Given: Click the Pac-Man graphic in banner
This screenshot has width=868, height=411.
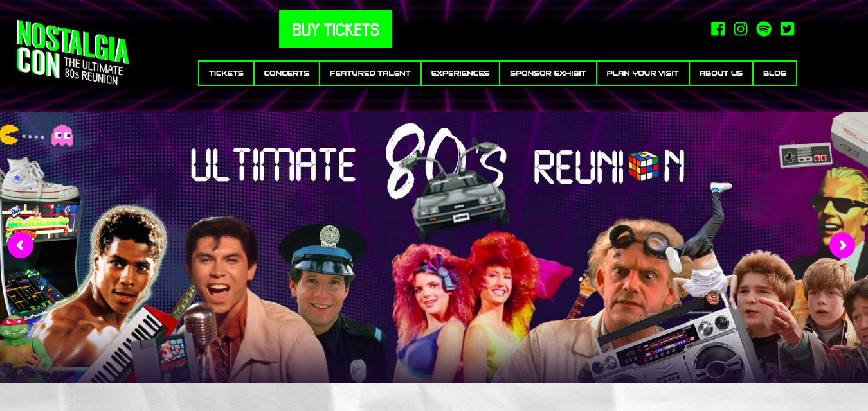Looking at the screenshot, I should 10,134.
